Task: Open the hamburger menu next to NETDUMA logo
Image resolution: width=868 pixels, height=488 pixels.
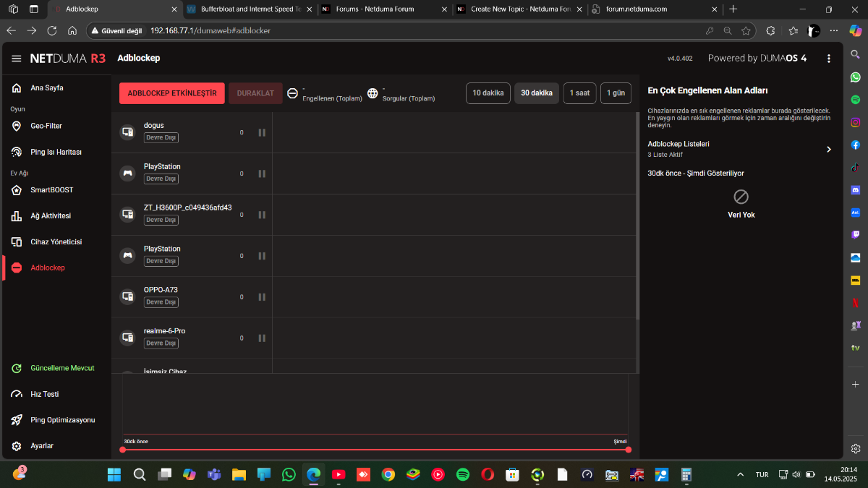Action: (x=16, y=58)
